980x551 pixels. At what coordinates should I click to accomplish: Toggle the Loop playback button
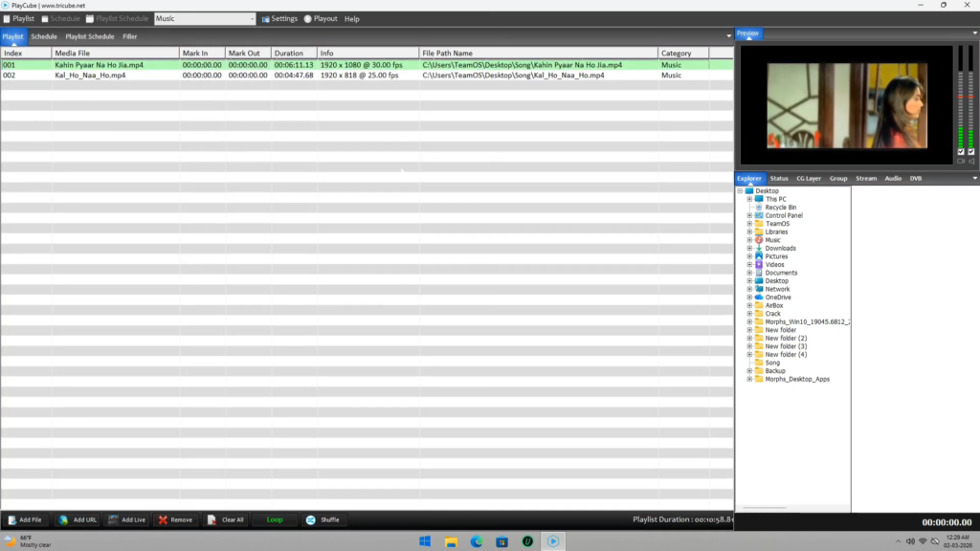tap(275, 520)
